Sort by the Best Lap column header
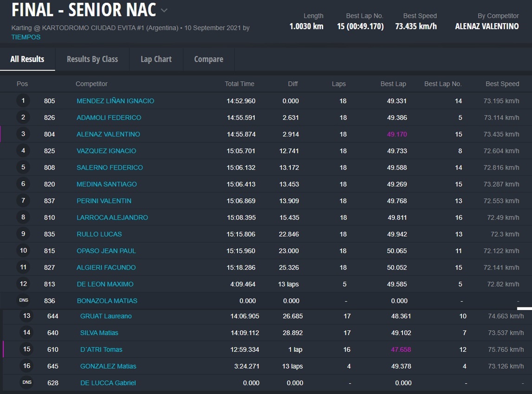 393,84
